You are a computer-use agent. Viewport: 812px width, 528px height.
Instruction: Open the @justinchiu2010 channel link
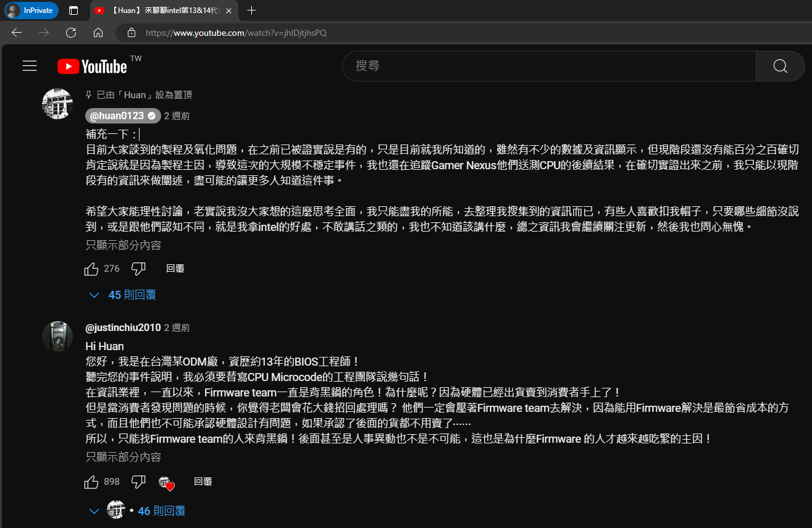[x=123, y=328]
